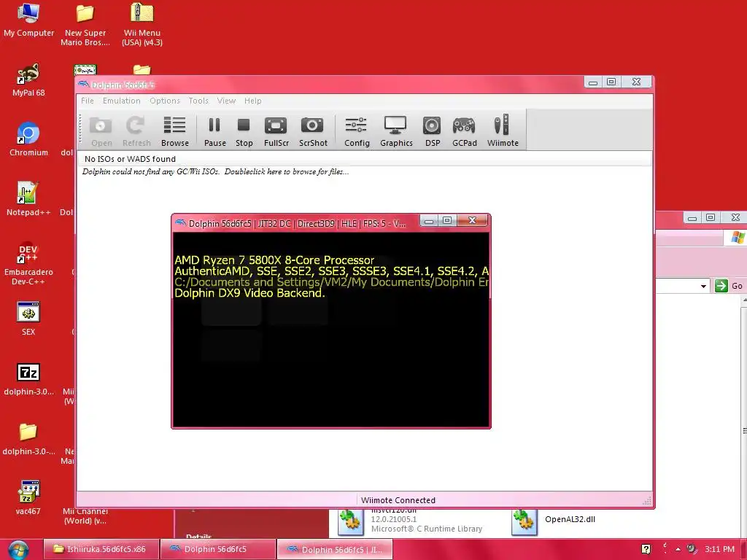Select Chromium desktop shortcut
The height and width of the screenshot is (560, 747).
[28, 139]
